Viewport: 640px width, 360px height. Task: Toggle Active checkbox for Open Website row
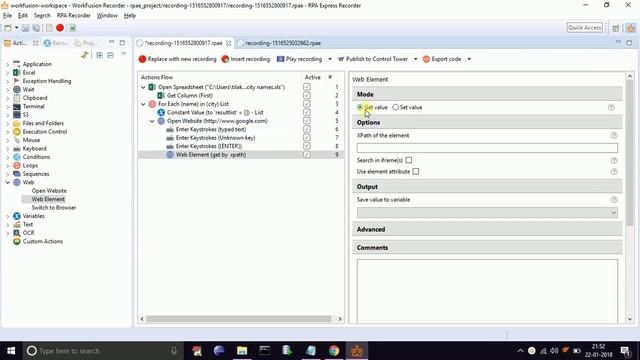pyautogui.click(x=307, y=121)
